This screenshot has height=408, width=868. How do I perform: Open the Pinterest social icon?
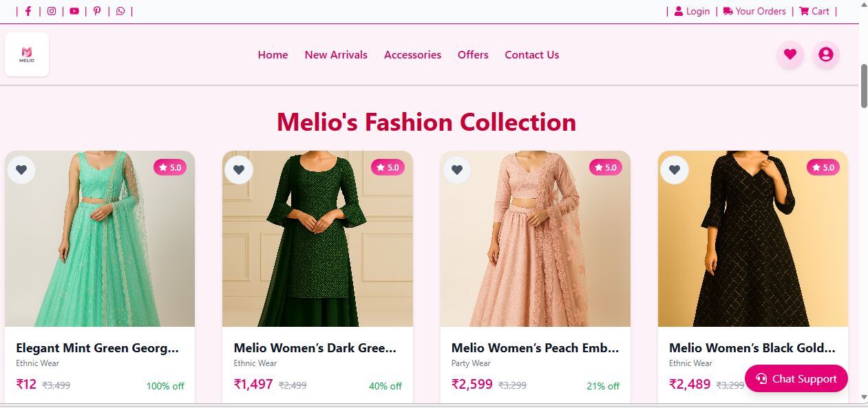point(97,11)
